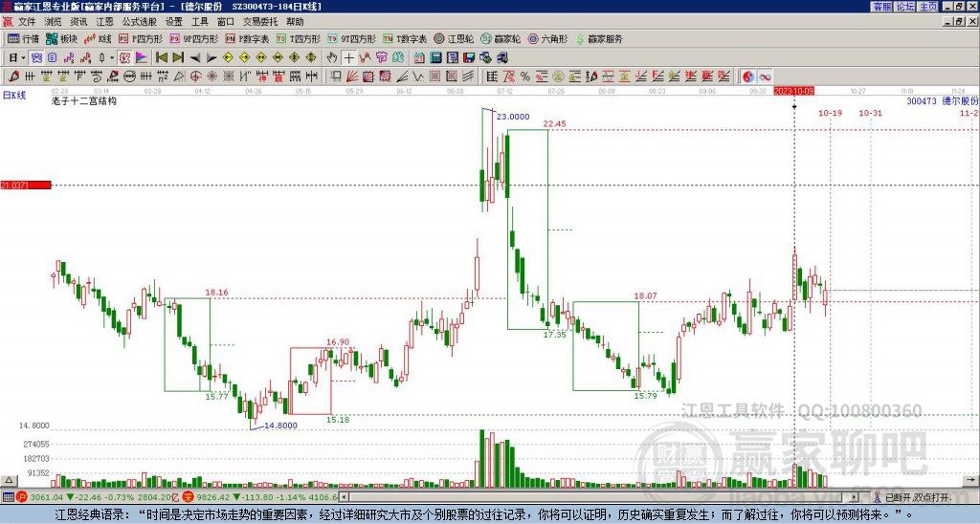Open 赢家服务 service page
The width and height of the screenshot is (980, 524).
coord(599,38)
